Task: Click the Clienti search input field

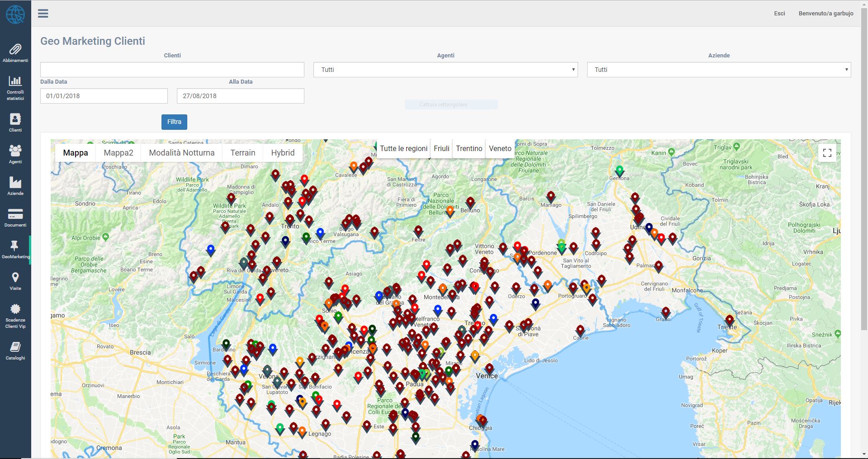Action: (x=172, y=70)
